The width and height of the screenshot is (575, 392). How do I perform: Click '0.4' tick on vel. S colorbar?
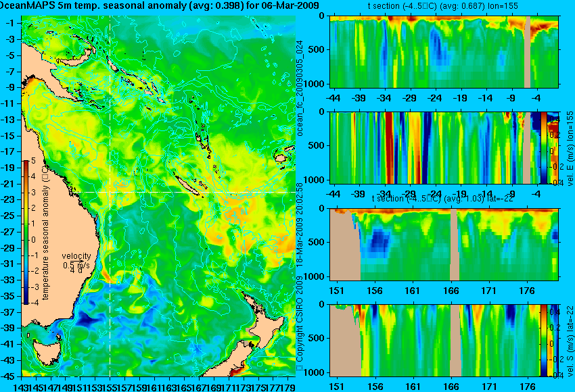click(x=554, y=312)
